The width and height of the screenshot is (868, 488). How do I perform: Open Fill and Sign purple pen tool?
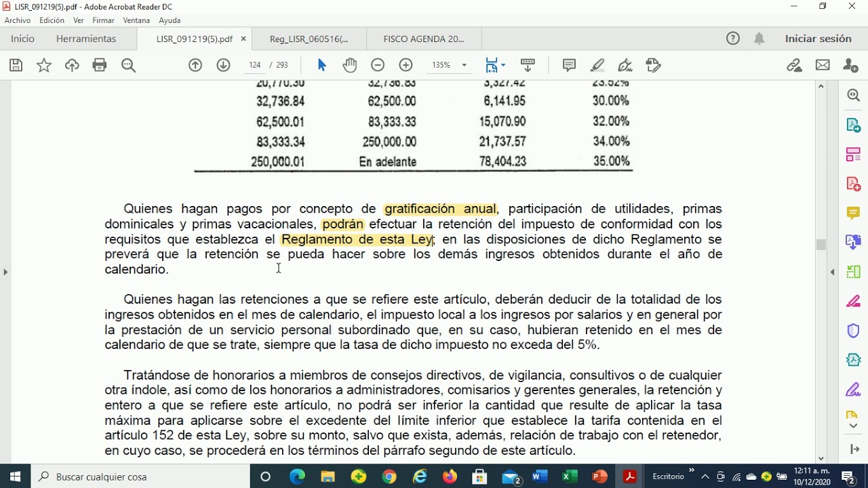pyautogui.click(x=854, y=390)
